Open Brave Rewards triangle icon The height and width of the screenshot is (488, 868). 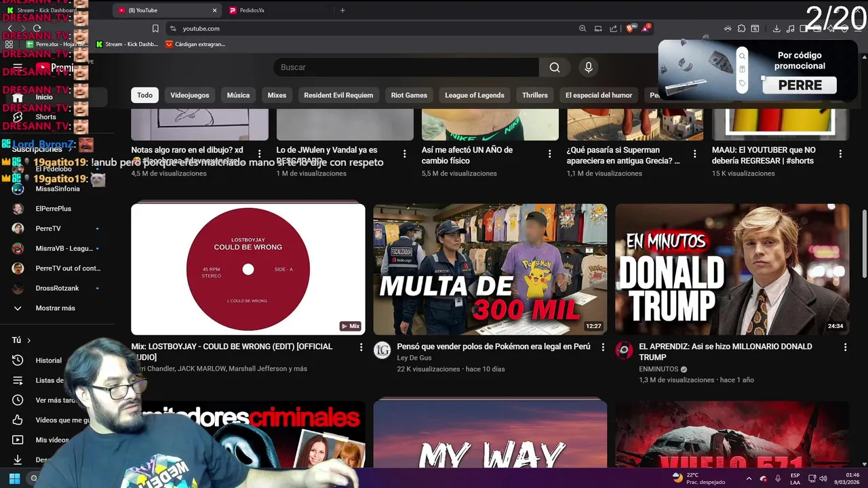646,28
